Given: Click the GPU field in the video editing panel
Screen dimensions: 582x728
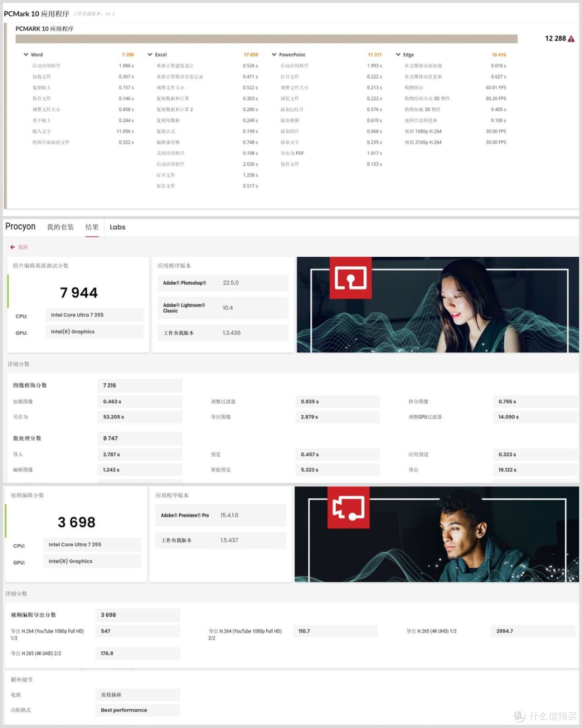Looking at the screenshot, I should [x=92, y=561].
